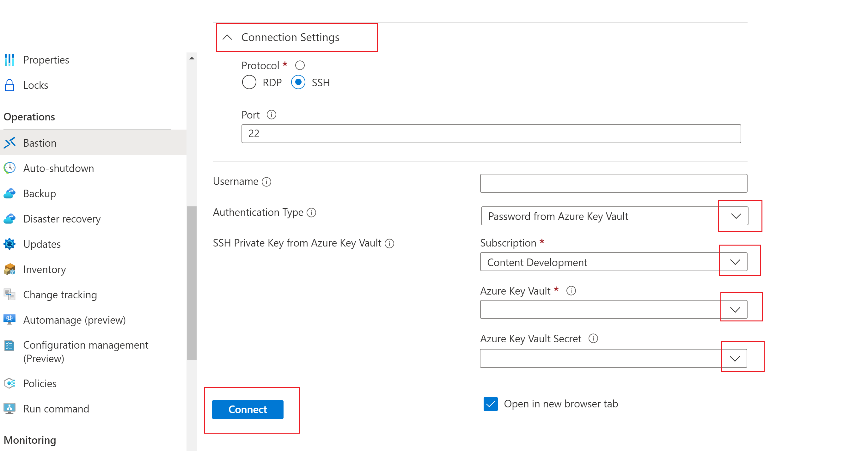
Task: Click the Connect button
Action: 248,409
